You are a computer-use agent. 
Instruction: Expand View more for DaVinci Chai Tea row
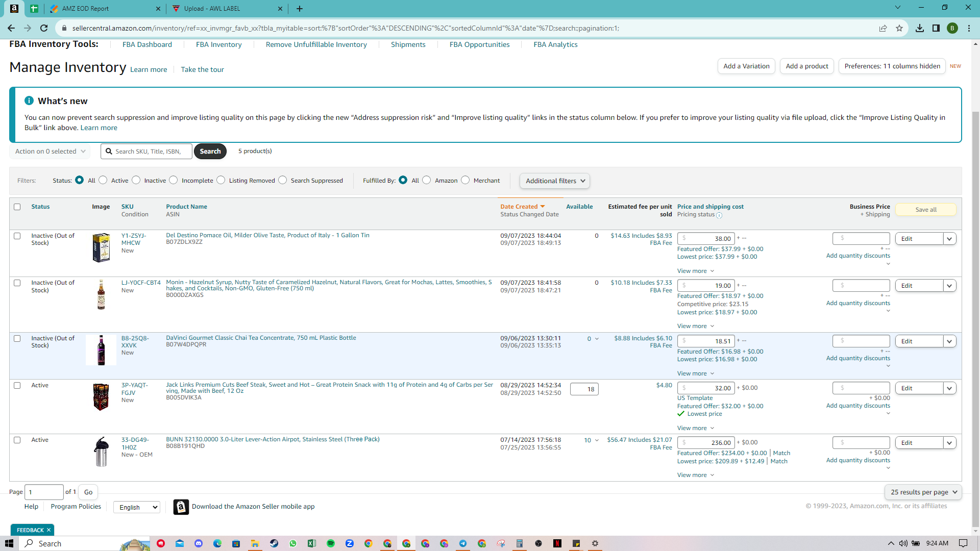[x=696, y=373]
